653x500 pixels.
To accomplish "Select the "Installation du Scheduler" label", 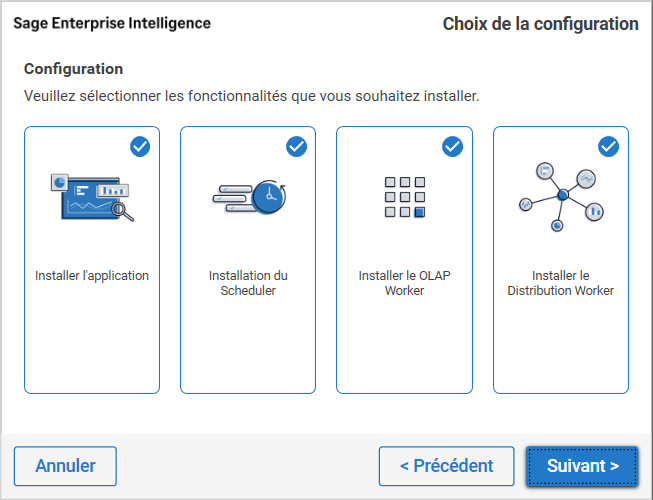I will 248,283.
